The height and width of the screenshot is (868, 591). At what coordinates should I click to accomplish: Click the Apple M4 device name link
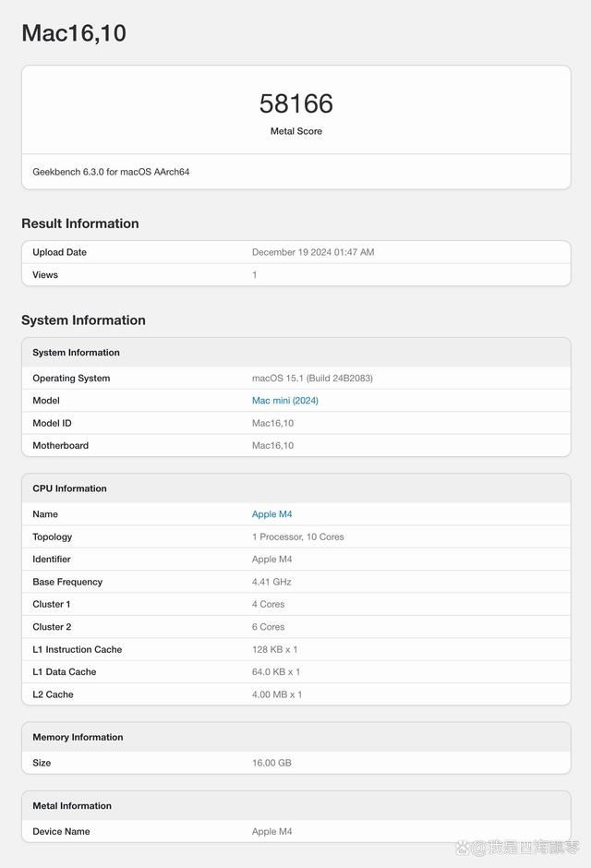(271, 831)
